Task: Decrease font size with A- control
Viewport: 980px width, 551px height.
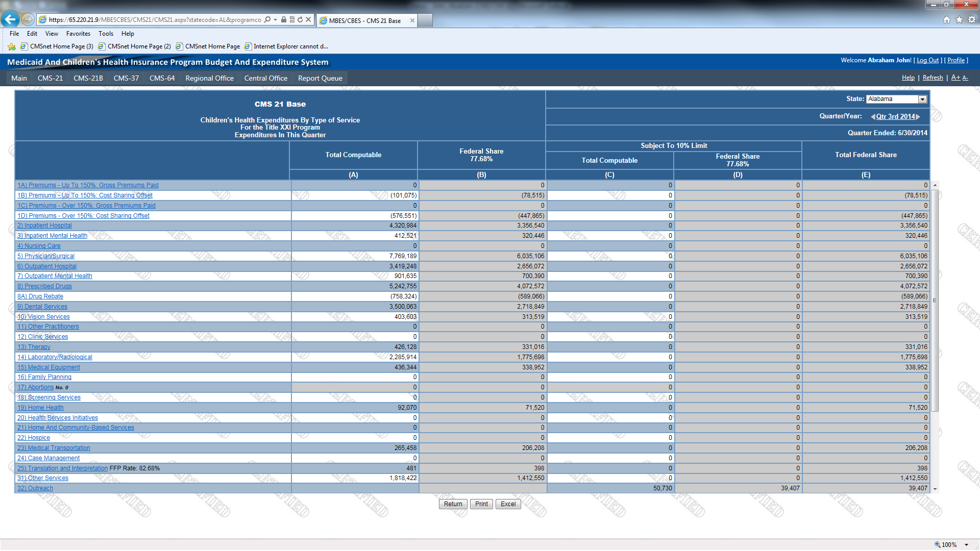Action: 965,78
